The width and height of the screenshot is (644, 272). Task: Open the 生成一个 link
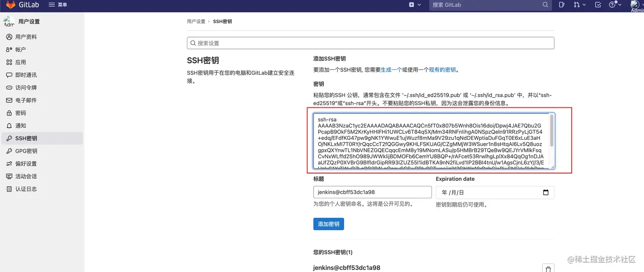[391, 70]
